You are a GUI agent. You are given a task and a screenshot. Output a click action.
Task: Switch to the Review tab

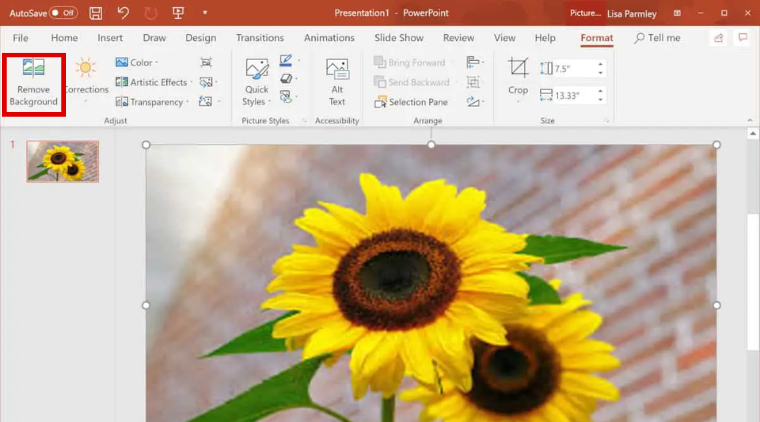pos(459,38)
